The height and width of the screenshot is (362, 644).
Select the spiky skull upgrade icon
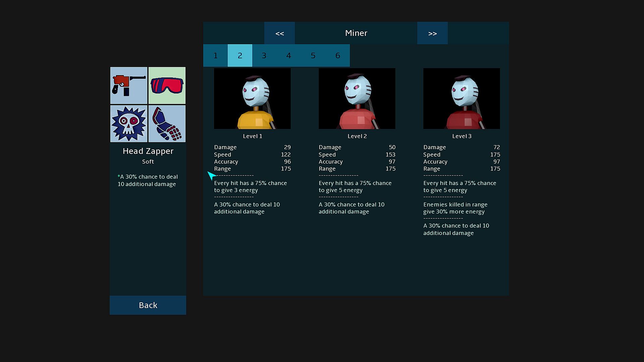coord(129,124)
